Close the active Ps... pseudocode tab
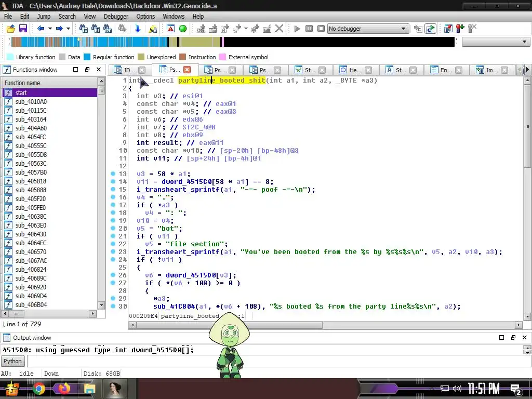 [187, 70]
